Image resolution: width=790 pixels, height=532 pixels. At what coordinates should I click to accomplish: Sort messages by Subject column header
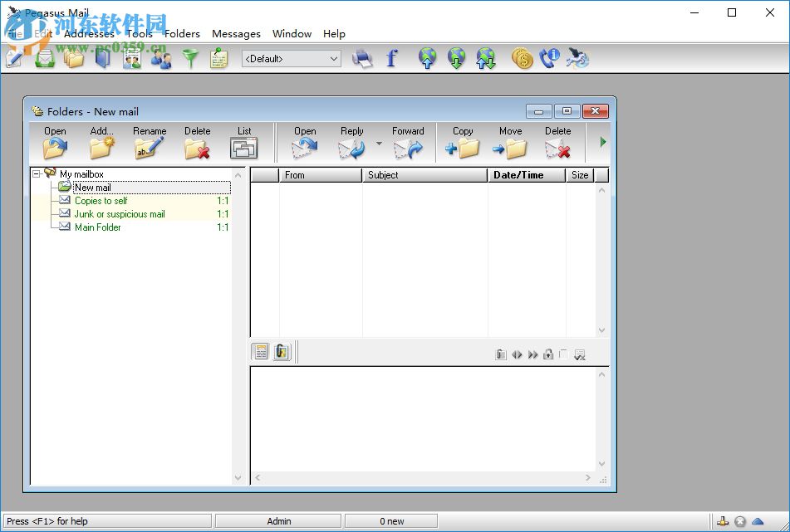point(424,175)
